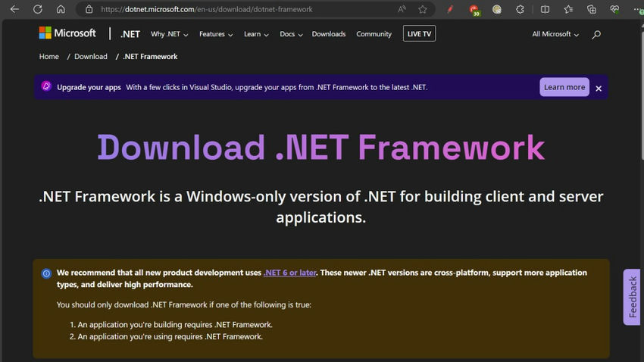Image resolution: width=644 pixels, height=362 pixels.
Task: Dismiss the Upgrade your apps banner
Action: tap(599, 89)
